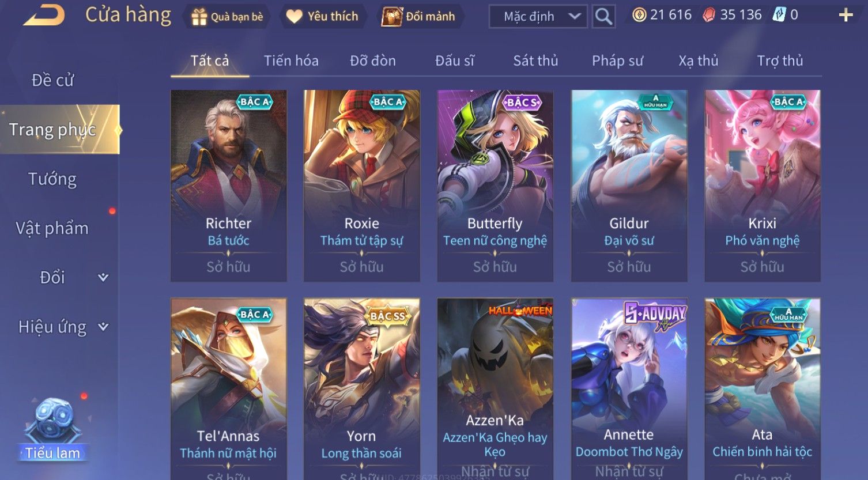This screenshot has height=480, width=868.
Task: Switch to the Tiến hóa tab
Action: click(291, 61)
